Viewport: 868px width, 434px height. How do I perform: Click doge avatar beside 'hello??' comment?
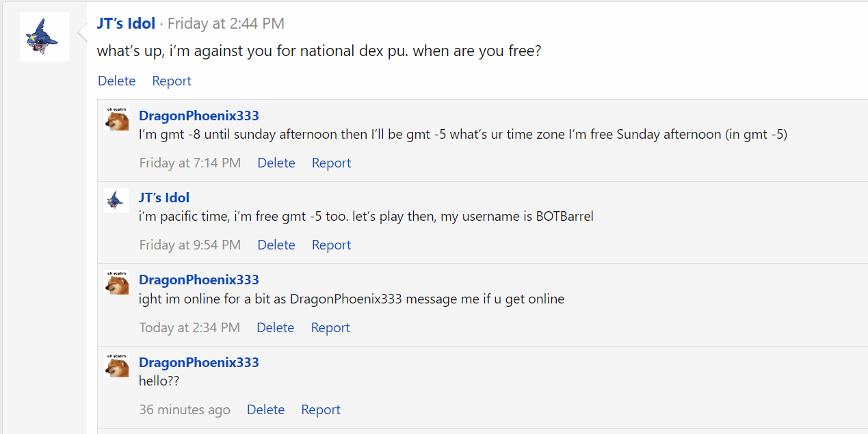coord(116,365)
